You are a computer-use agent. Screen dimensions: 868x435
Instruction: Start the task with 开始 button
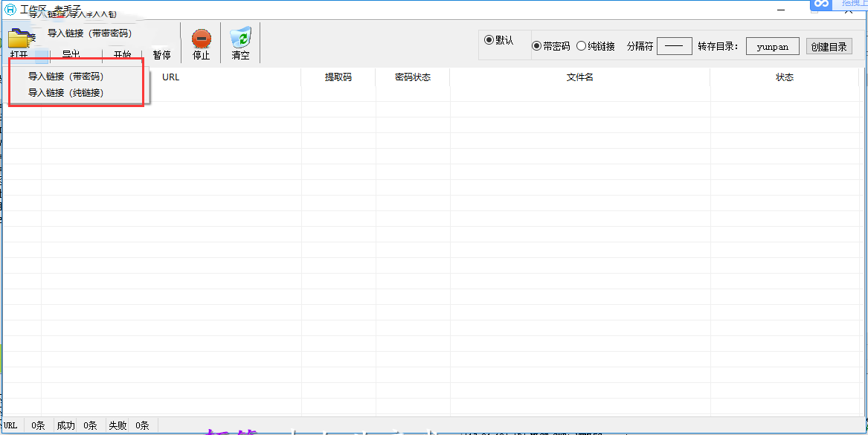122,55
